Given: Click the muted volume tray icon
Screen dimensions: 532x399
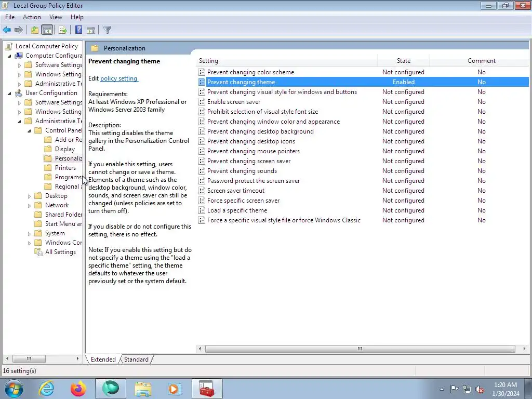Looking at the screenshot, I should pyautogui.click(x=480, y=390).
